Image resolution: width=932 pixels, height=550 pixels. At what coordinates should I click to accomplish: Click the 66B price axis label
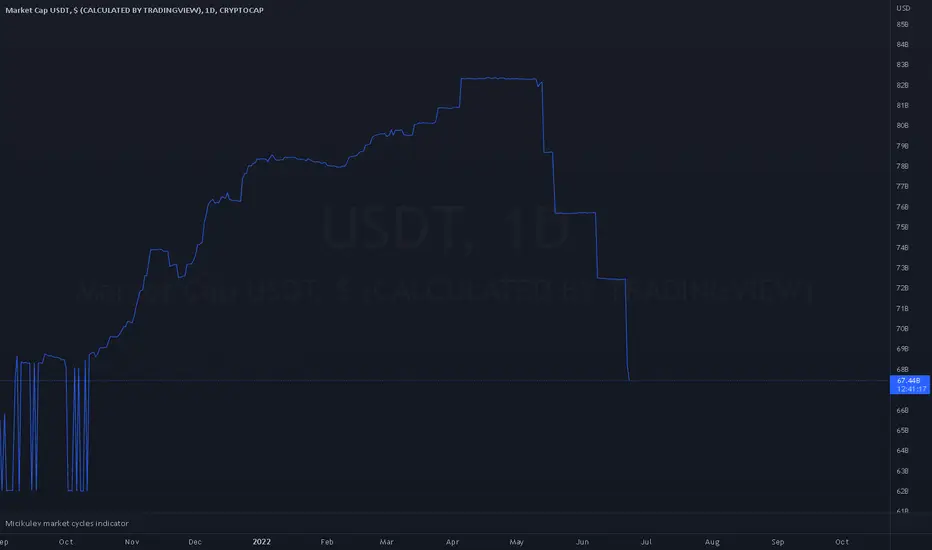902,410
